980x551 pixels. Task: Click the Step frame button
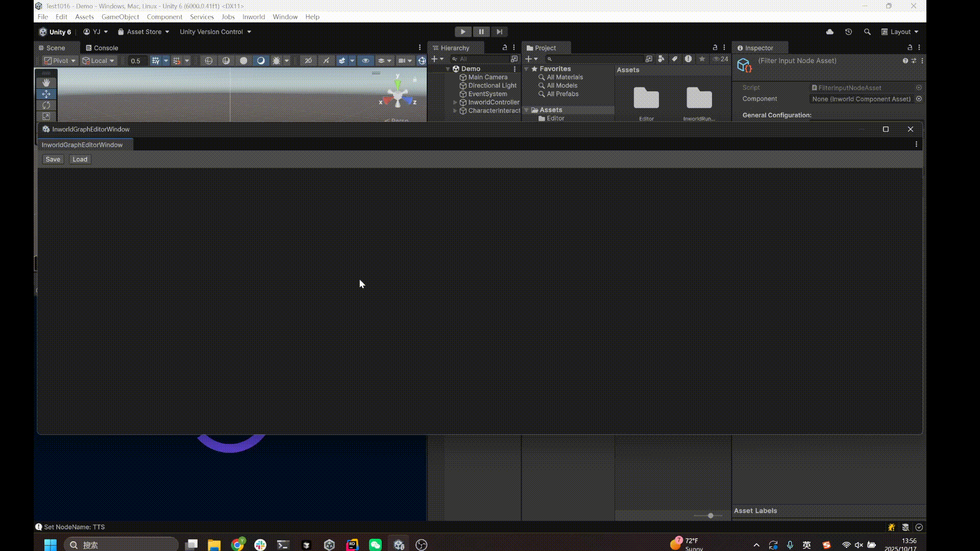(500, 32)
